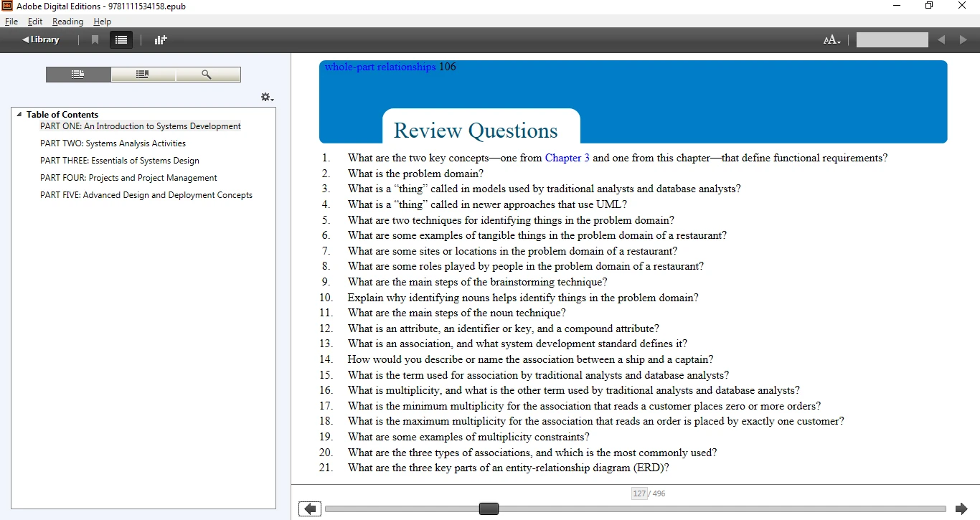Select PART TWO: Systems Analysis Activities
Screen dimensions: 980x520
click(113, 143)
